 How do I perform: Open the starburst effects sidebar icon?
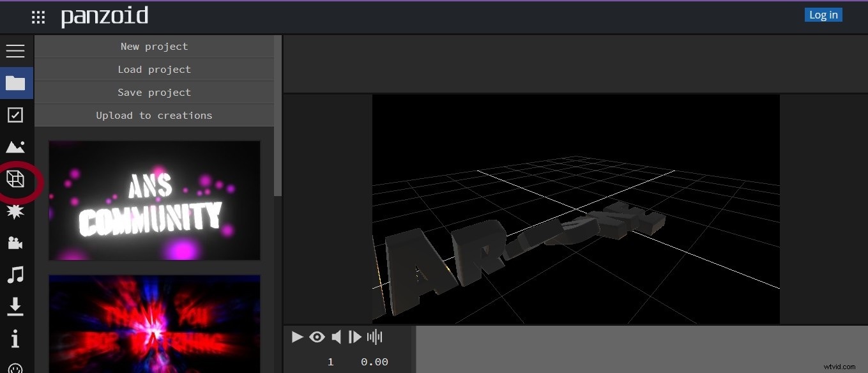(x=15, y=212)
